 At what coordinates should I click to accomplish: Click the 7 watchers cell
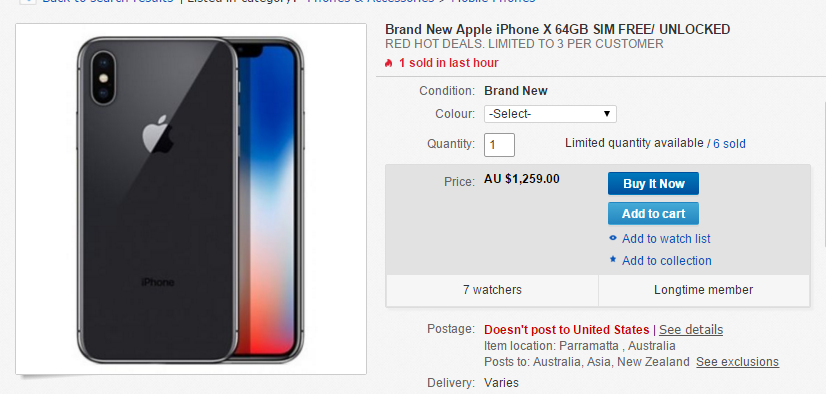pyautogui.click(x=492, y=290)
